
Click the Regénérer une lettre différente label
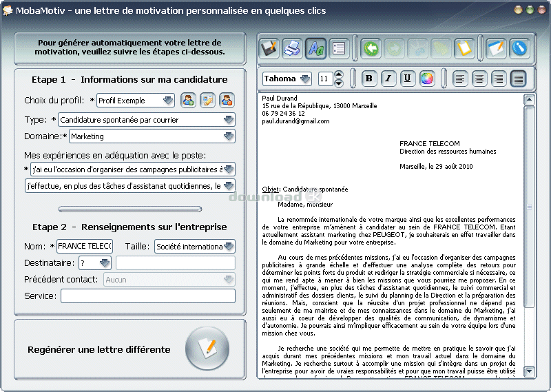[98, 350]
